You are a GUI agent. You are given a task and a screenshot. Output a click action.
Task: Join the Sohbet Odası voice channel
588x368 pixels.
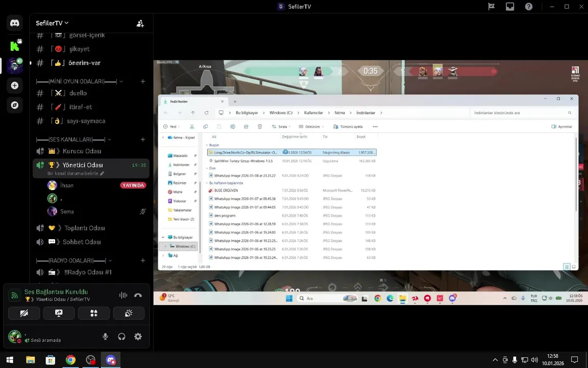[91, 242]
